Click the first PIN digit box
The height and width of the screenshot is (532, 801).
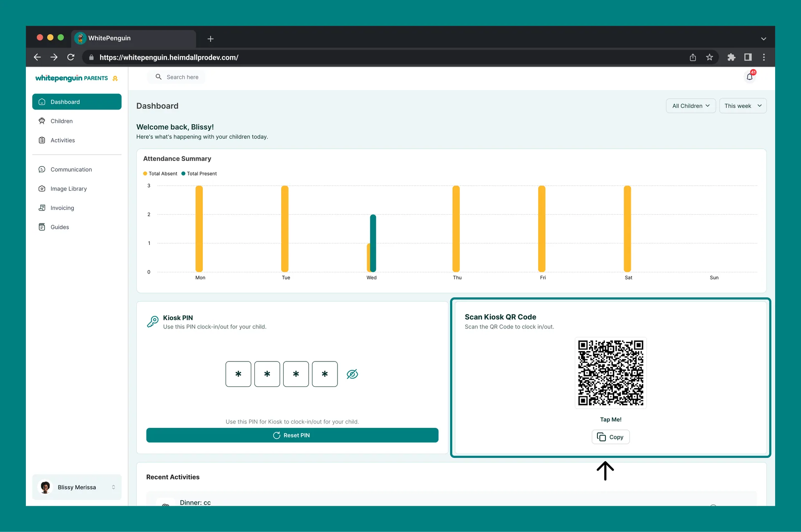pos(238,374)
